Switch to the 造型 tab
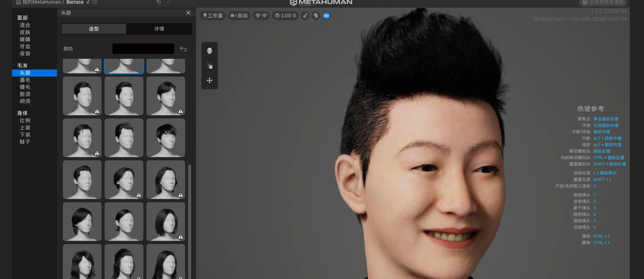The width and height of the screenshot is (644, 279). click(94, 29)
